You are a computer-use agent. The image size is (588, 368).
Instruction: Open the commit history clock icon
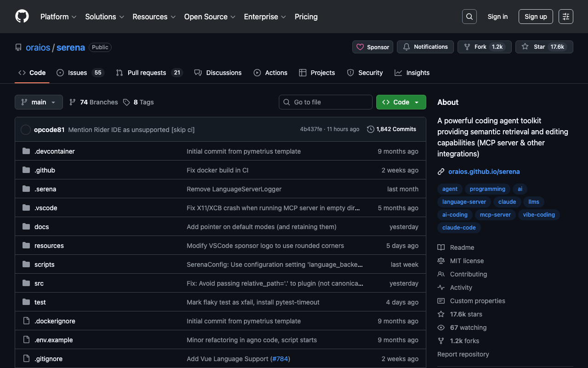click(370, 129)
